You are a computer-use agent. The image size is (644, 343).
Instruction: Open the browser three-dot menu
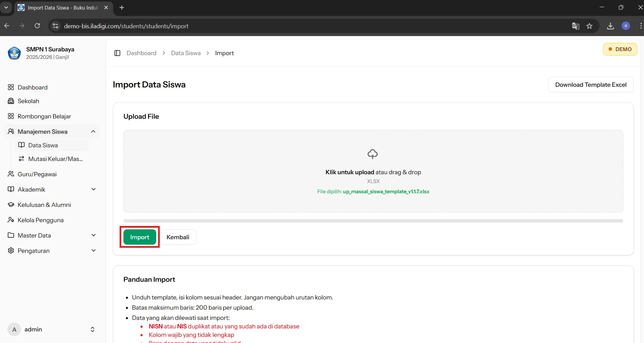(641, 26)
